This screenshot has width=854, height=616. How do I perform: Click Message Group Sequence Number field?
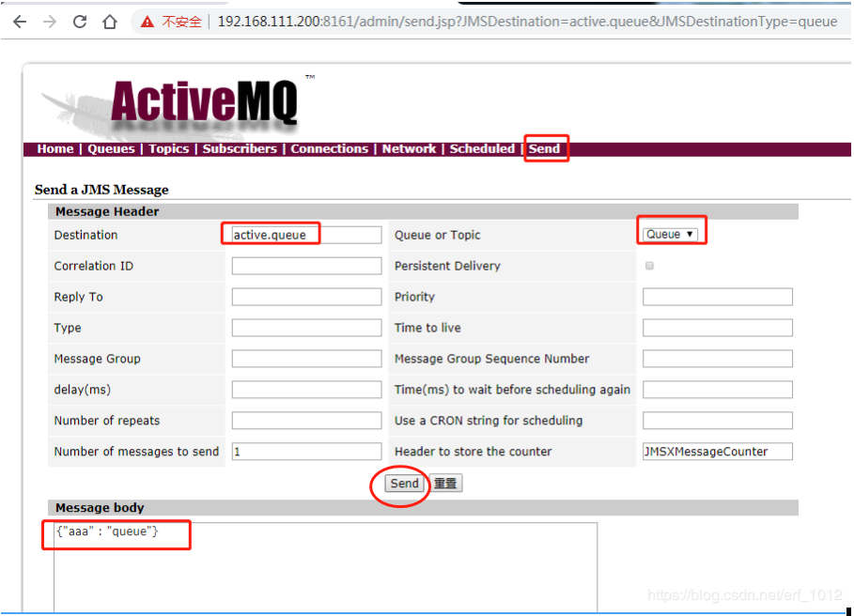point(717,359)
